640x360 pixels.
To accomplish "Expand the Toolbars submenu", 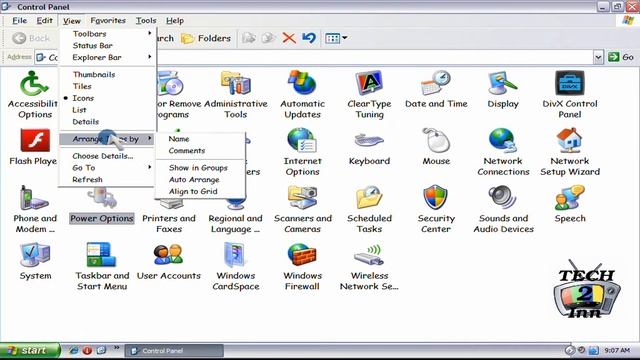I will tap(108, 33).
